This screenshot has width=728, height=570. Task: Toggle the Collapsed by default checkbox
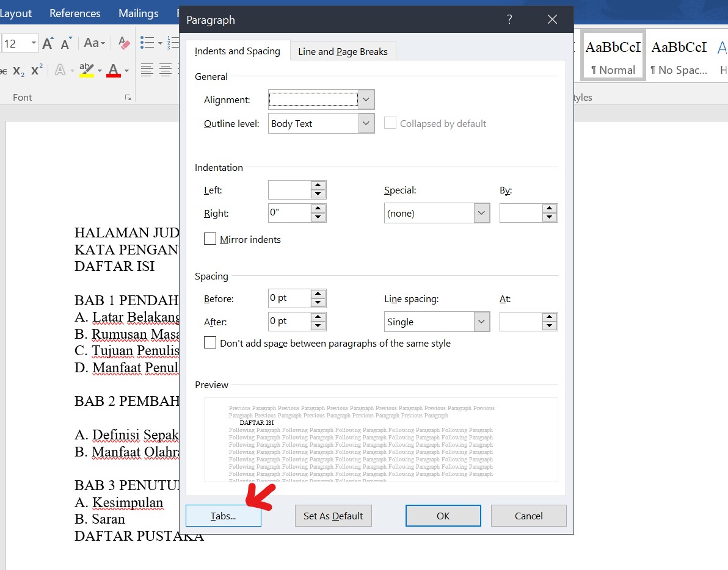click(x=390, y=123)
